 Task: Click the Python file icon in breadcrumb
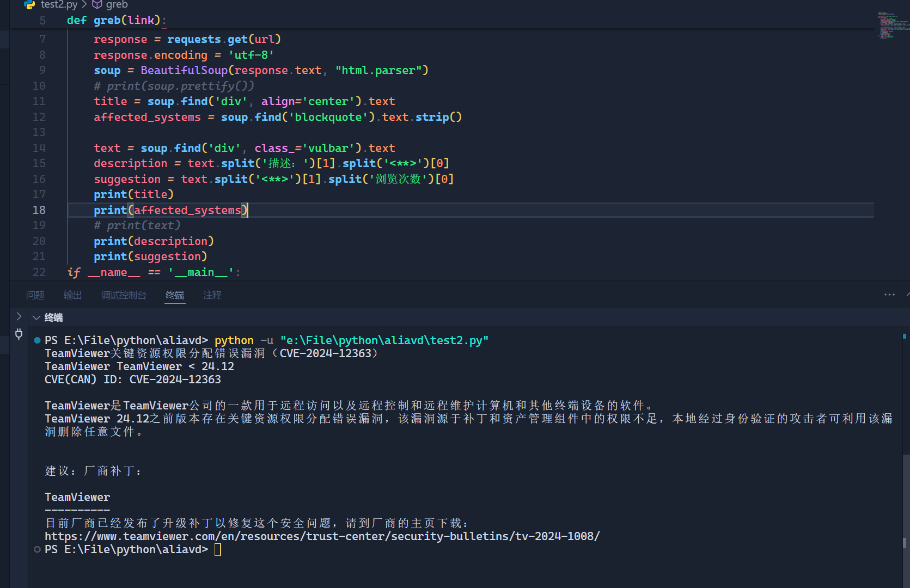pyautogui.click(x=29, y=4)
